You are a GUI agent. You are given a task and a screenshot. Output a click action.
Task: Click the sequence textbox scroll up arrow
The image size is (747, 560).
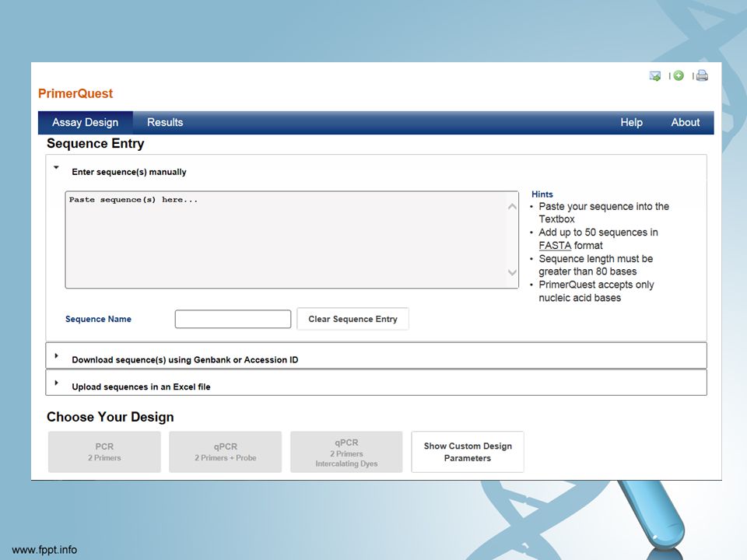coord(512,207)
